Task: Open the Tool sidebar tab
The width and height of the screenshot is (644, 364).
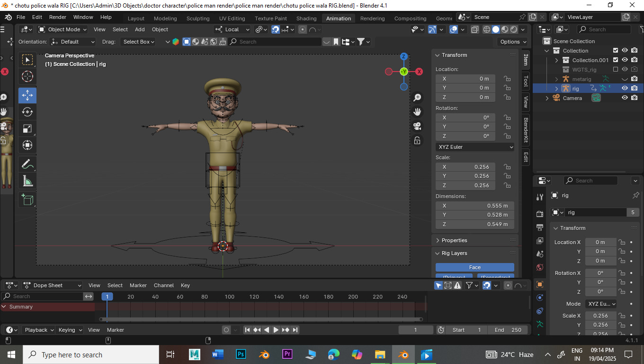Action: coord(526,82)
